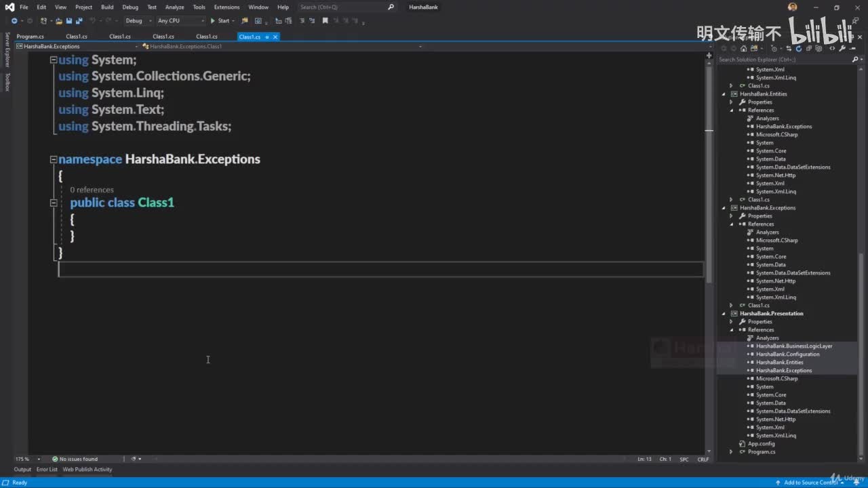The height and width of the screenshot is (488, 868).
Task: Click the Pending Changes Filter clock icon
Action: [774, 49]
